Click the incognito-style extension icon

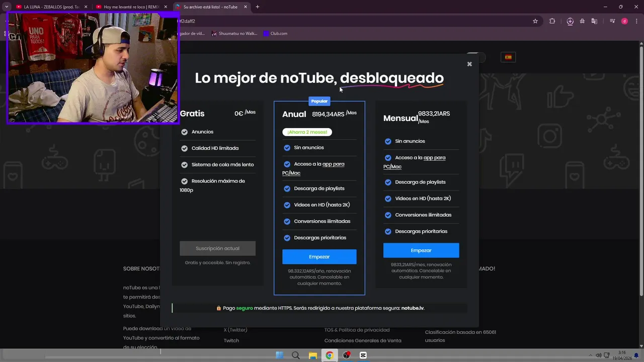582,21
